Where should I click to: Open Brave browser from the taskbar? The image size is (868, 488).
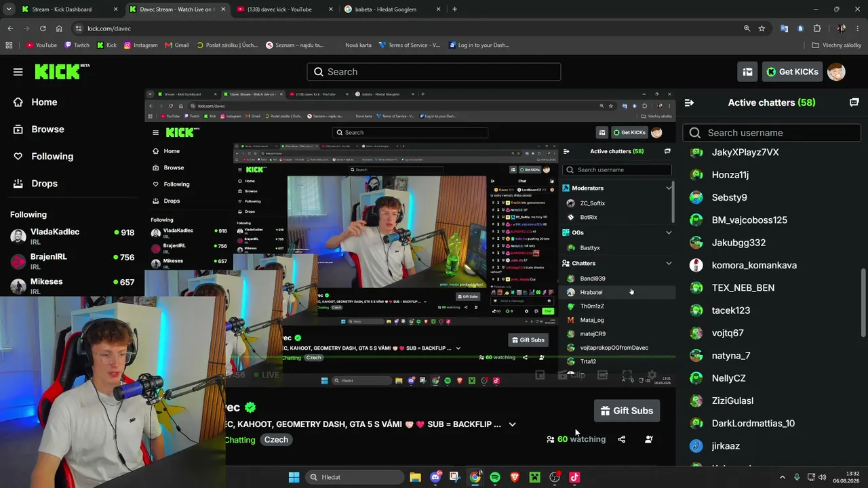coord(515,477)
